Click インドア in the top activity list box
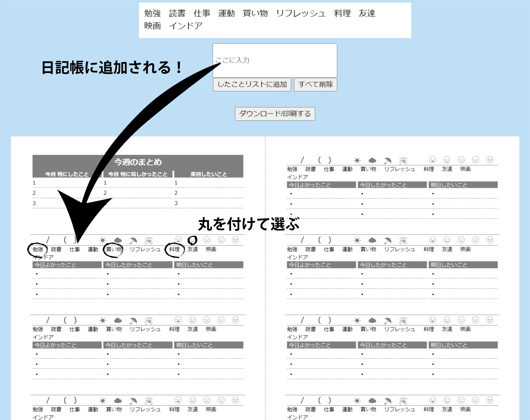Image resolution: width=530 pixels, height=420 pixels. click(x=186, y=26)
